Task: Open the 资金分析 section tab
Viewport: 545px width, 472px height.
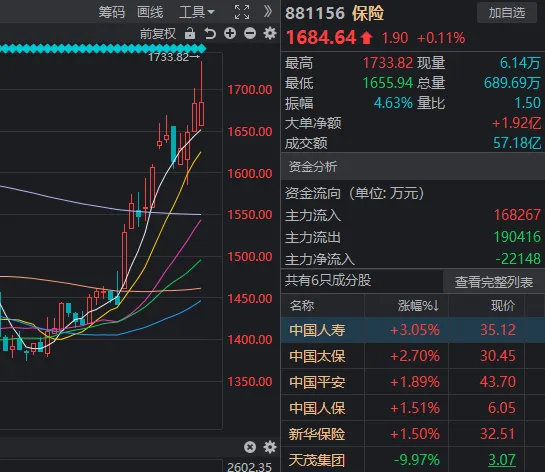Action: (x=313, y=166)
